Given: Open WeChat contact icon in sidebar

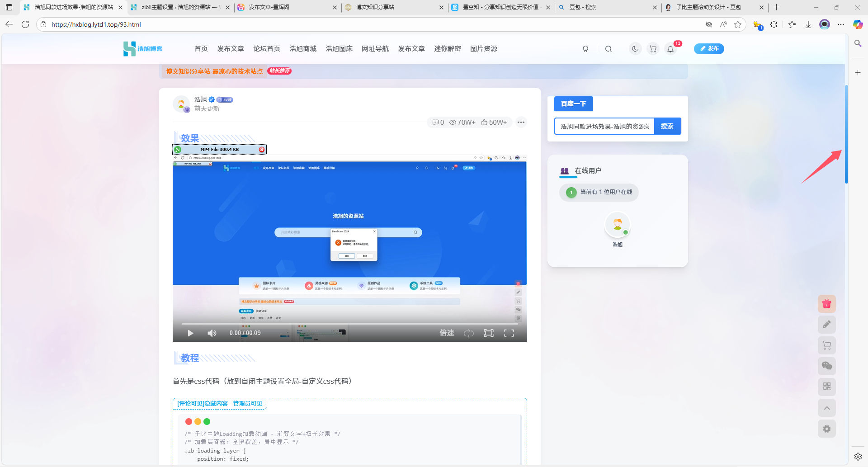Looking at the screenshot, I should tap(827, 366).
